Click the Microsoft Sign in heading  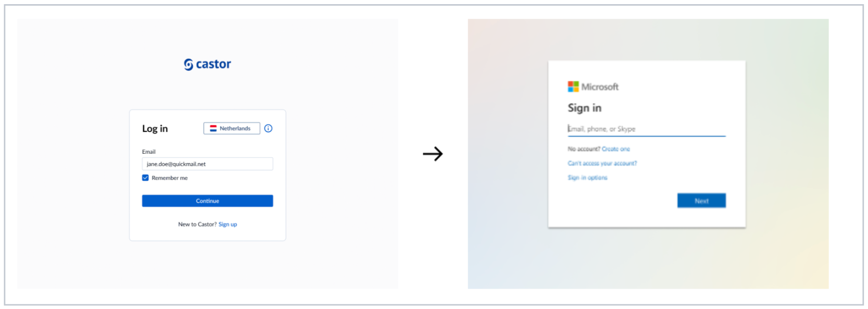click(584, 108)
